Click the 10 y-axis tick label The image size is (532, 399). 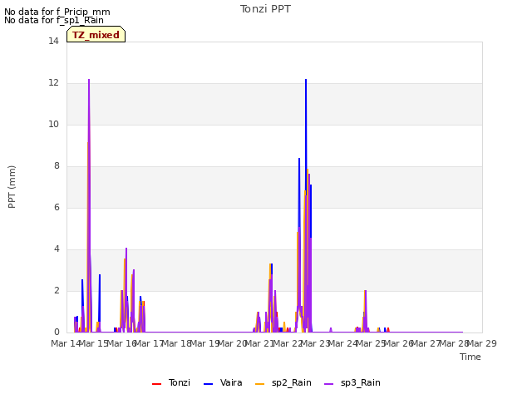click(x=53, y=125)
